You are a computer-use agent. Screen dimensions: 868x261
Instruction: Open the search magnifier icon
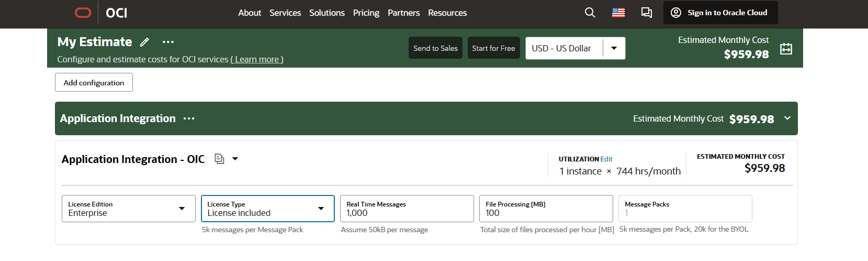590,13
